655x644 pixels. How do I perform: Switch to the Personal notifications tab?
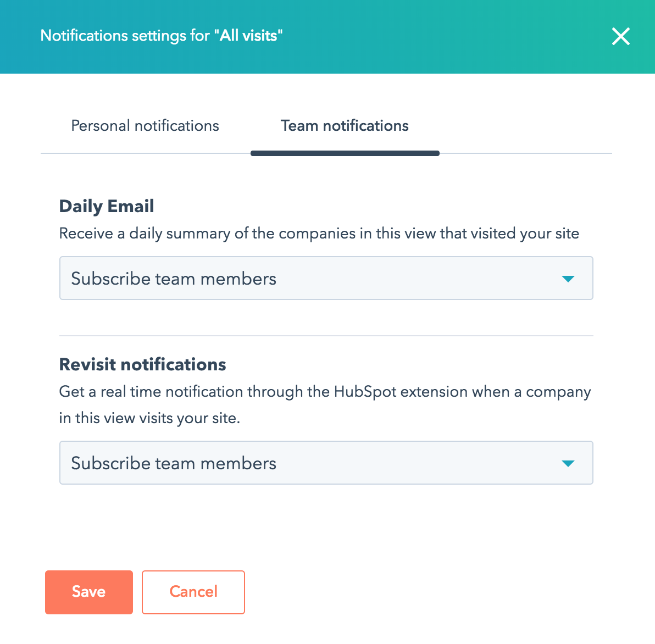pos(145,125)
